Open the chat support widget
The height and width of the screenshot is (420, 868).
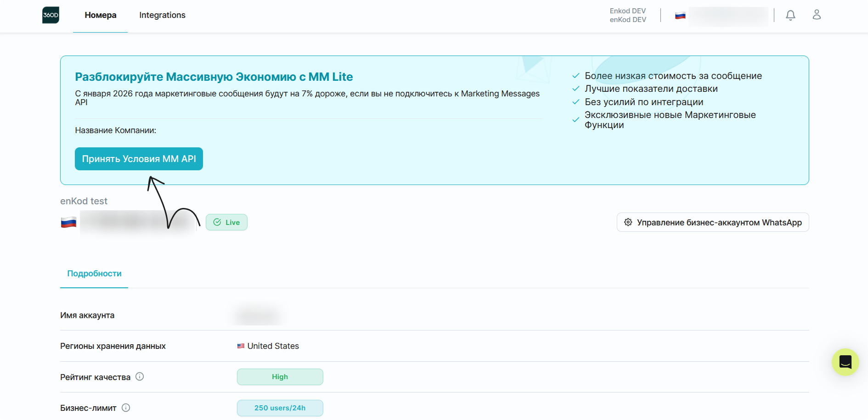(x=845, y=362)
